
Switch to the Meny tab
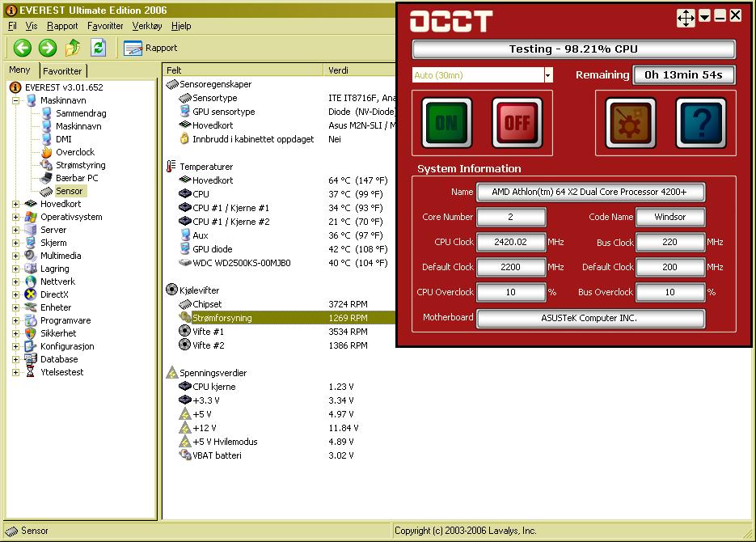point(19,70)
